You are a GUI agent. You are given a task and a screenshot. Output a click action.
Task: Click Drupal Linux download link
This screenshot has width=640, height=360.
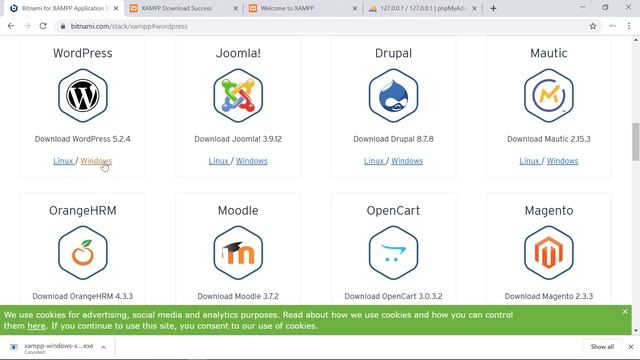pos(374,161)
